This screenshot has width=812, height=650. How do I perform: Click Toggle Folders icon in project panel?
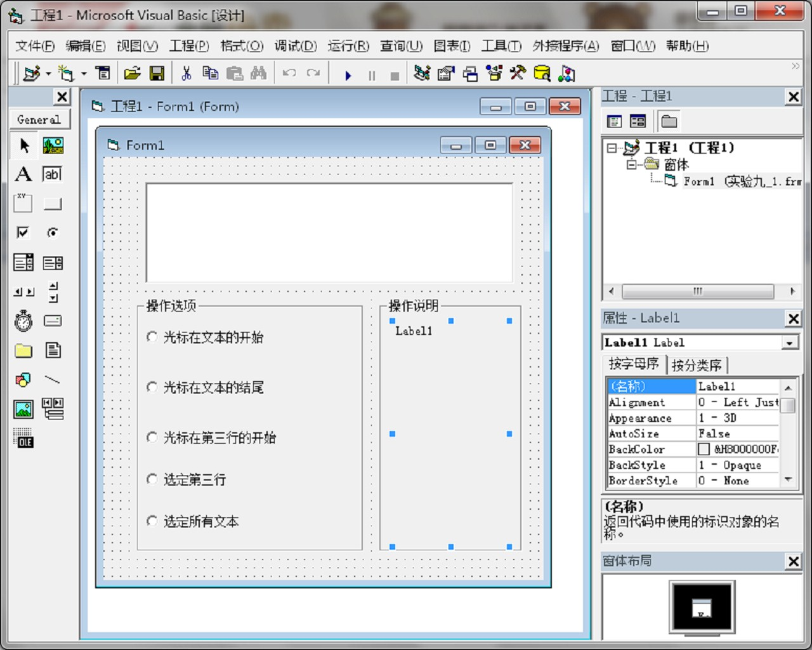669,121
